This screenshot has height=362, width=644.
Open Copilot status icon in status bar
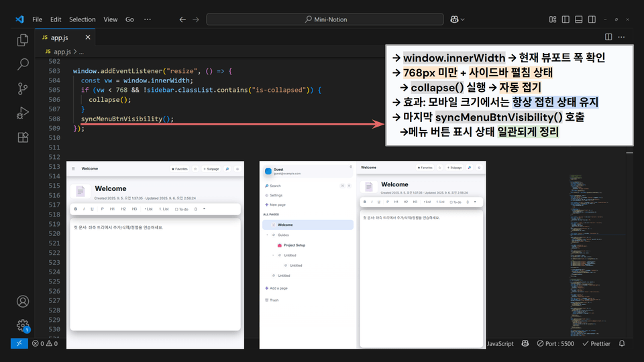point(525,343)
